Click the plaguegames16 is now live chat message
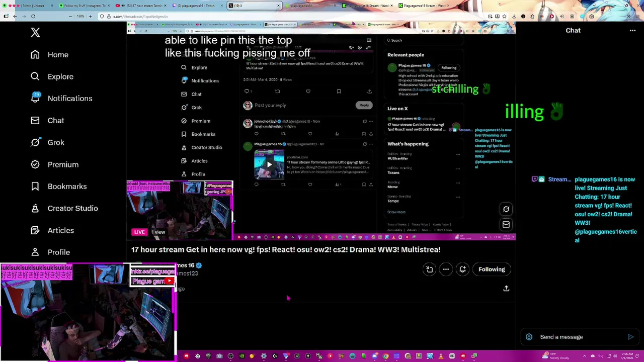The width and height of the screenshot is (644, 362). (x=605, y=210)
